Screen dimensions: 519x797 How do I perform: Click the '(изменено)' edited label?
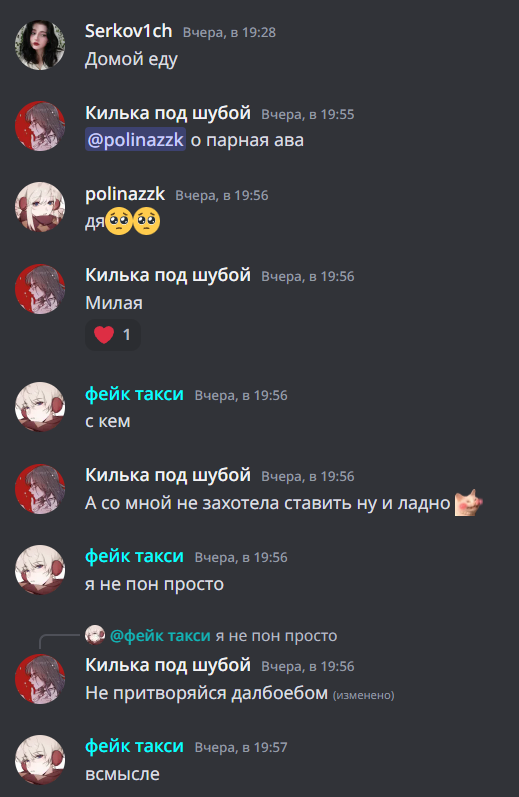coord(363,695)
